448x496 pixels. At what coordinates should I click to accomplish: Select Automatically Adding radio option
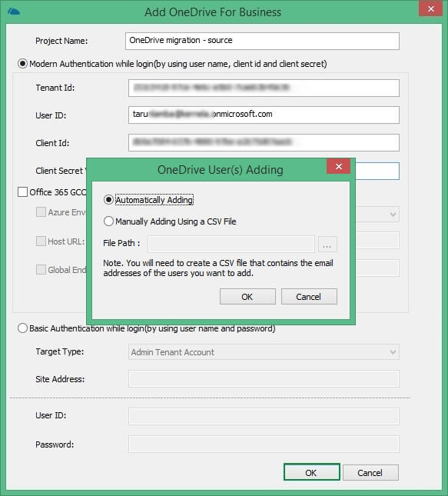click(x=148, y=200)
